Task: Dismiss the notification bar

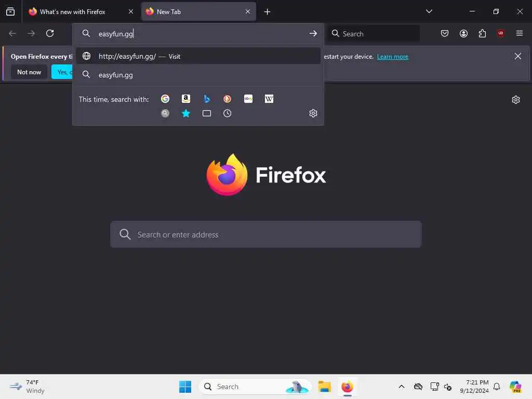Action: [x=518, y=56]
